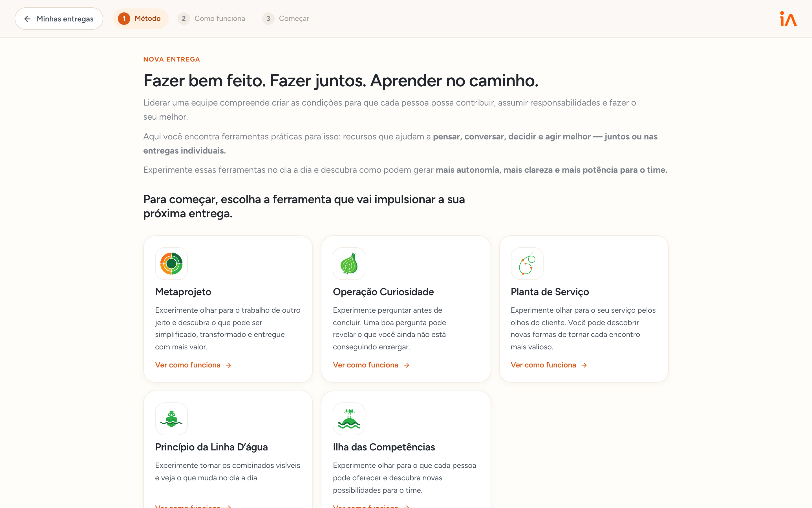
Task: Click the Planta de Serviço path icon
Action: coord(527,264)
